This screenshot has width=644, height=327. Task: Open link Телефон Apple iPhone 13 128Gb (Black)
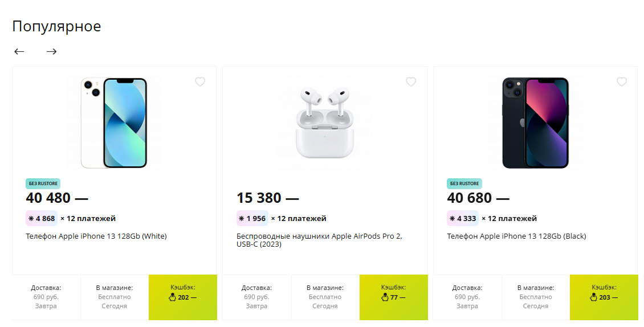click(516, 236)
